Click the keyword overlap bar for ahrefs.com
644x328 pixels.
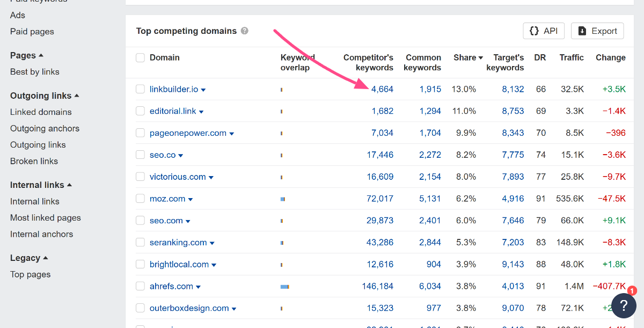[x=285, y=287]
